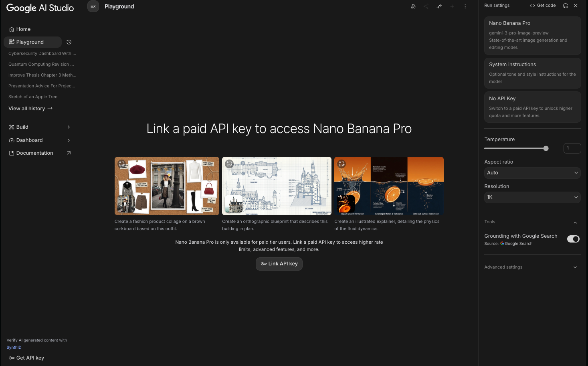Toggle Grounding with Google Search off
The width and height of the screenshot is (588, 366).
click(x=573, y=239)
